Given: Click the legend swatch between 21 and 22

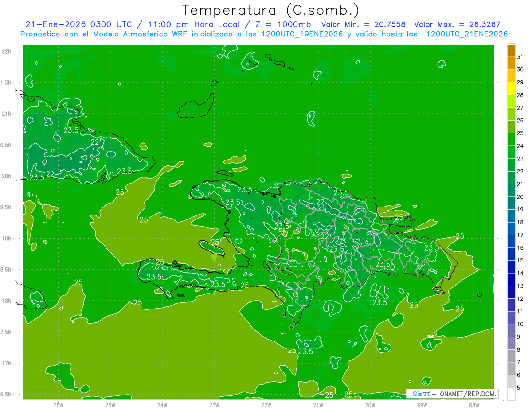Looking at the screenshot, I should (511, 178).
